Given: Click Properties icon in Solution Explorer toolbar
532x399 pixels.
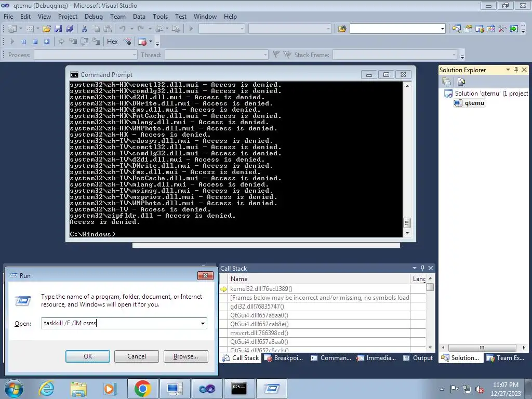Looking at the screenshot, I should coord(446,82).
